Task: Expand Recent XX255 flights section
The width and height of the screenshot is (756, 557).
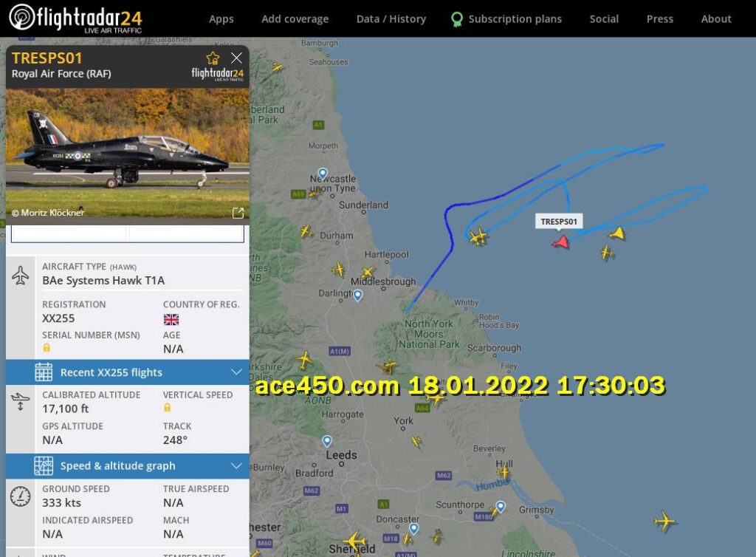Action: [x=127, y=372]
